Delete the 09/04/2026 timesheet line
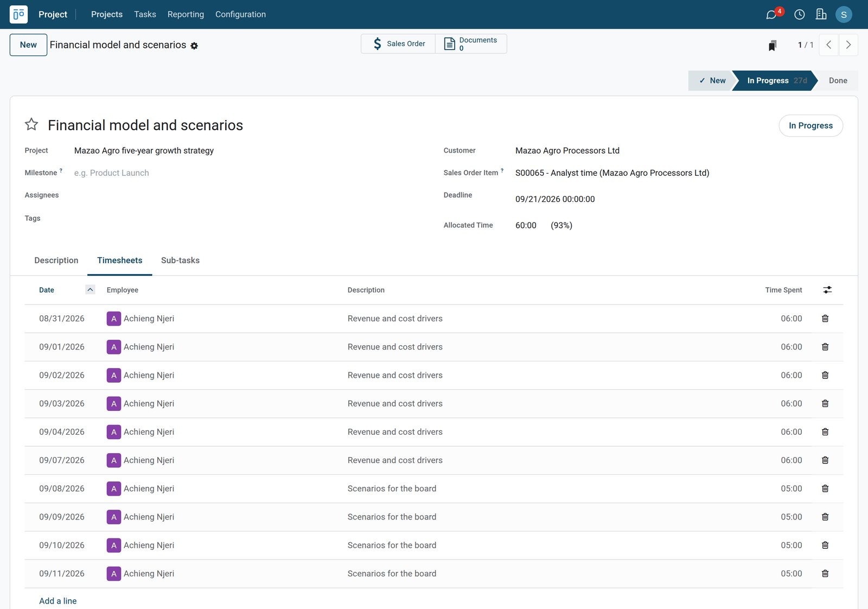 click(825, 432)
